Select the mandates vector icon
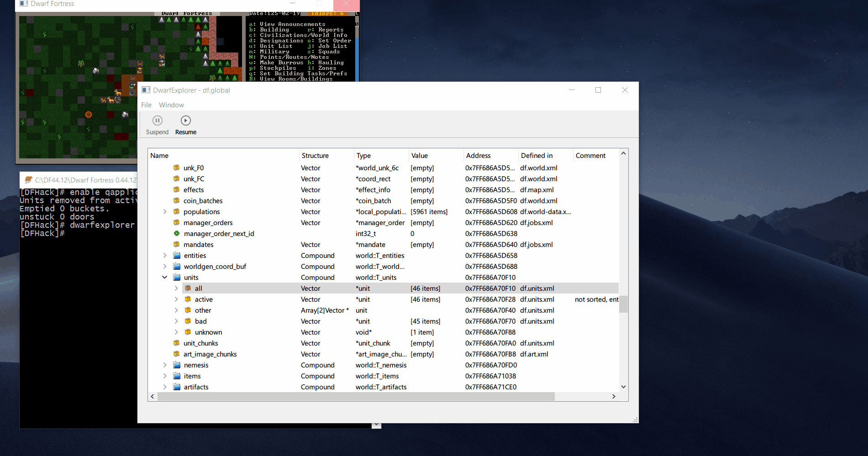 177,245
